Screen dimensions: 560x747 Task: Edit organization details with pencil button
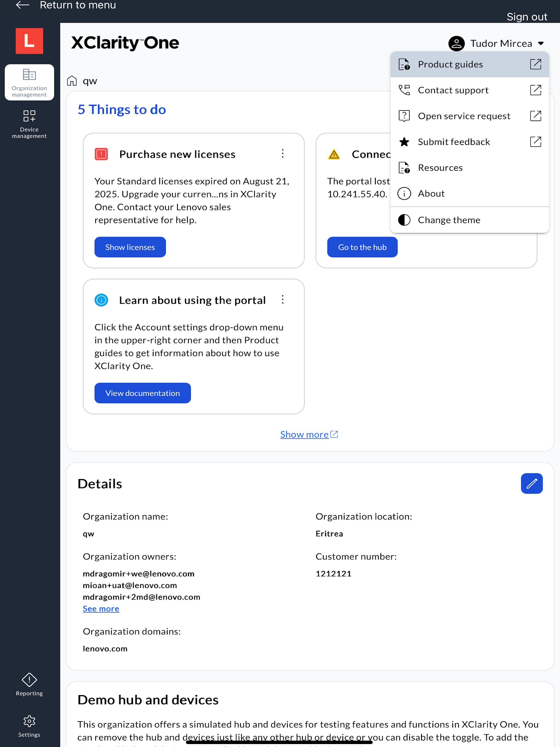[x=532, y=484]
